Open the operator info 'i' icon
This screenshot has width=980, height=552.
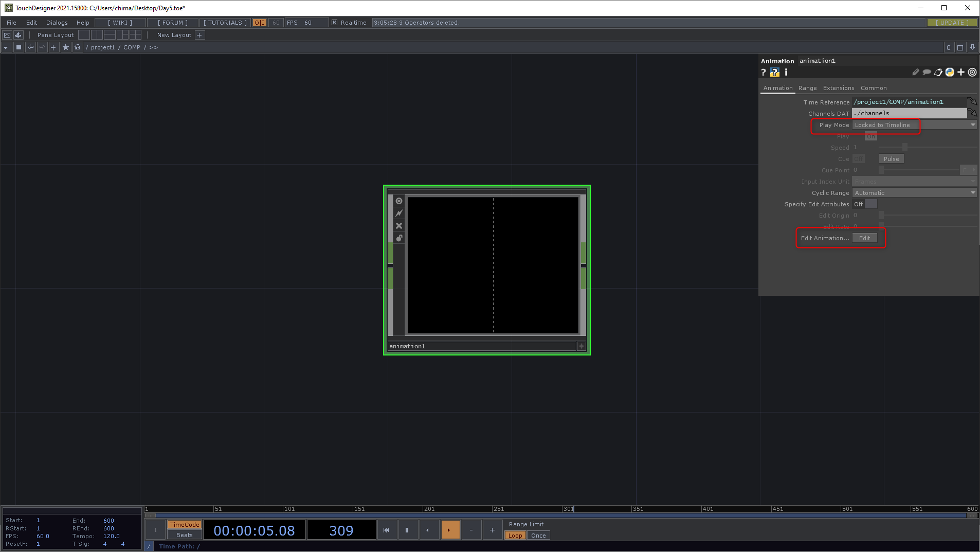(786, 73)
